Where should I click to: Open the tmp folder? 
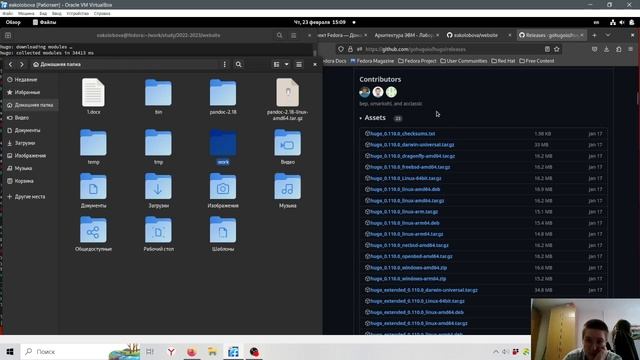(158, 147)
